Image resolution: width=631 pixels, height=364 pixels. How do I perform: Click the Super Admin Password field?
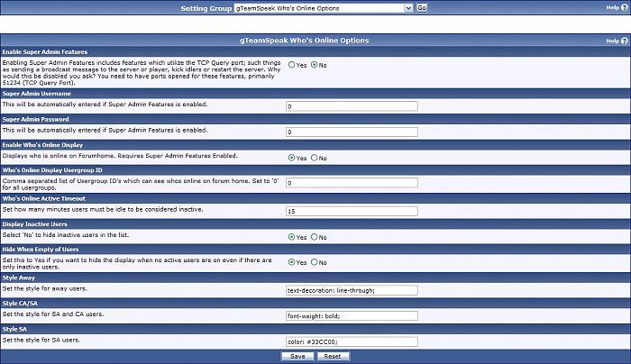351,132
